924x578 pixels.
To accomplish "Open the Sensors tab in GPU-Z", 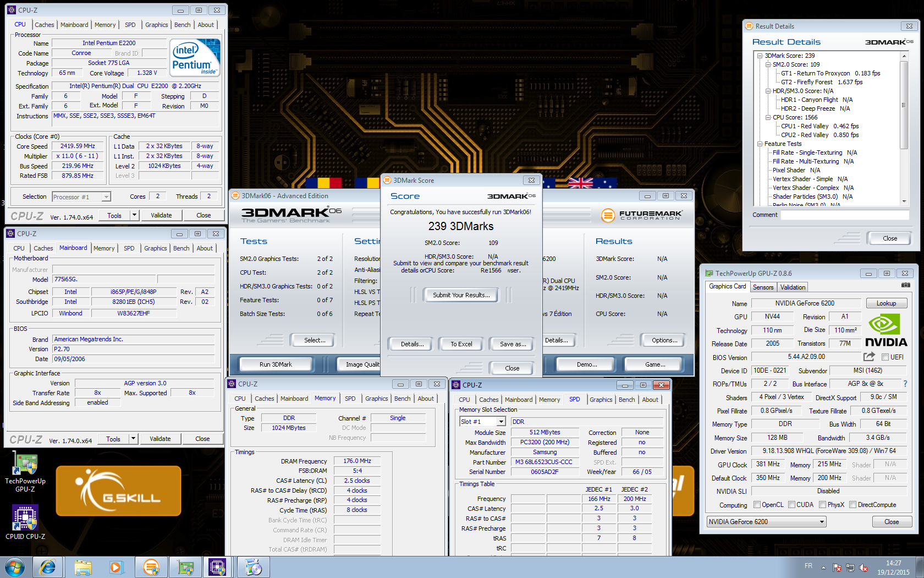I will tap(763, 287).
